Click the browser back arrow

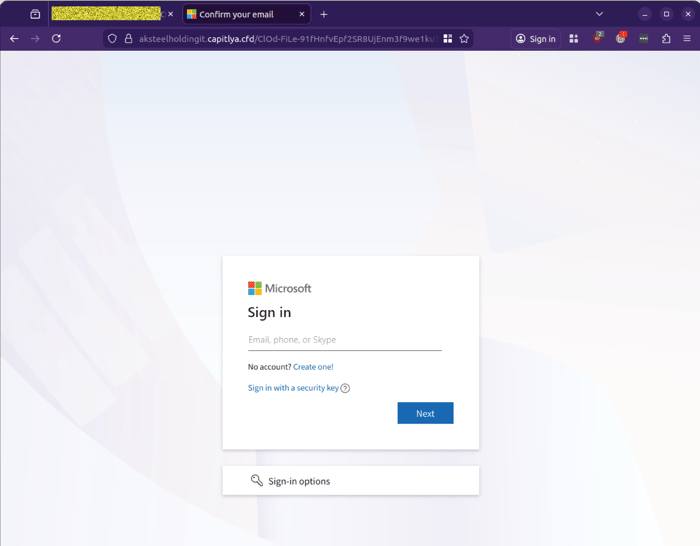14,39
